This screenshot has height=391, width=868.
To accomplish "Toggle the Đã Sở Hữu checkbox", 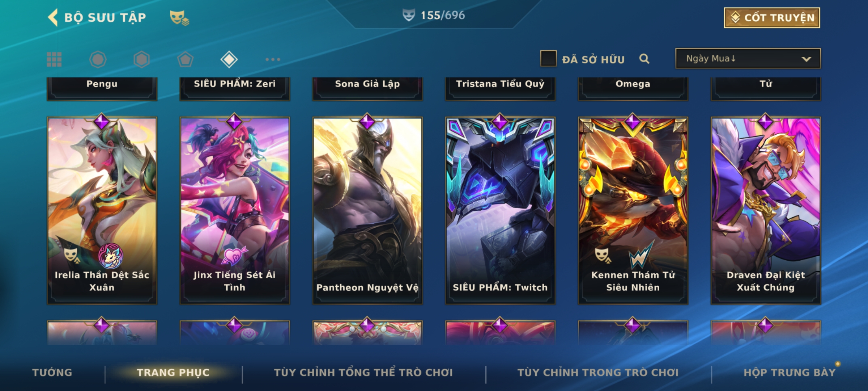I will (x=548, y=59).
